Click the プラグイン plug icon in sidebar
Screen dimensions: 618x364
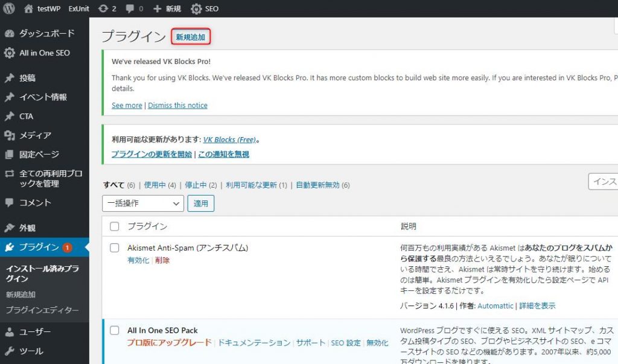pos(10,247)
